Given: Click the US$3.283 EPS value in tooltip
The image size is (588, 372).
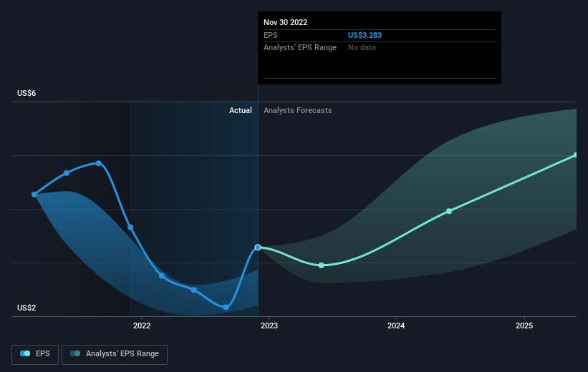Looking at the screenshot, I should (x=365, y=35).
